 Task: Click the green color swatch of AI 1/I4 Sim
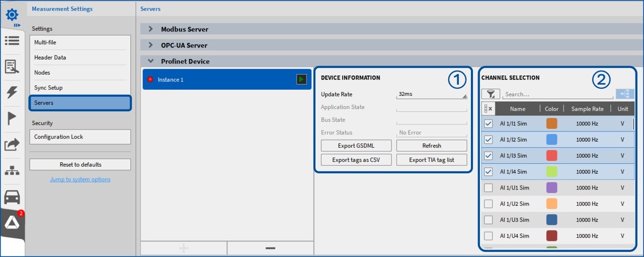click(x=552, y=172)
